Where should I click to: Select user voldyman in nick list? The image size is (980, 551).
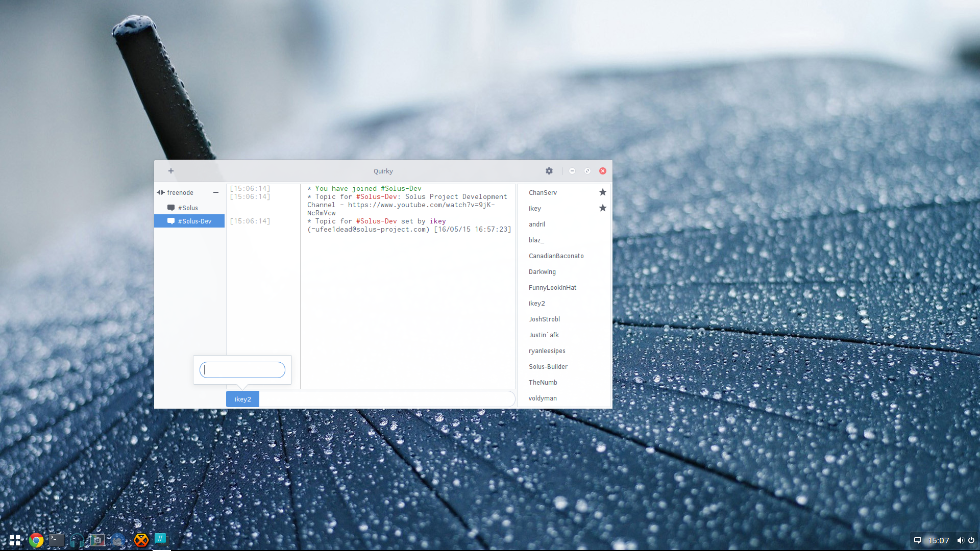point(565,398)
